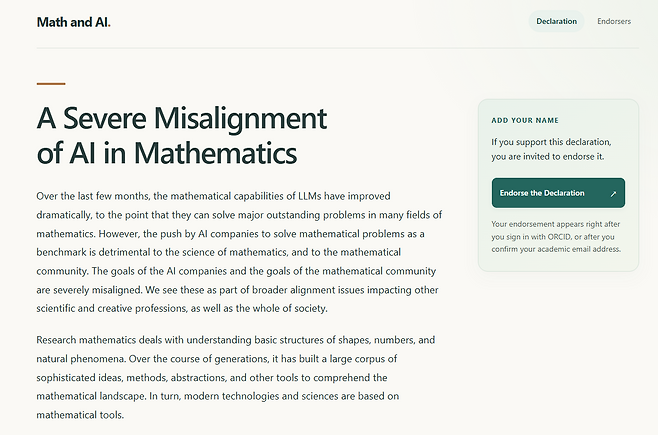This screenshot has width=658, height=435.
Task: Click the header divider line below the logo
Action: pyautogui.click(x=337, y=48)
